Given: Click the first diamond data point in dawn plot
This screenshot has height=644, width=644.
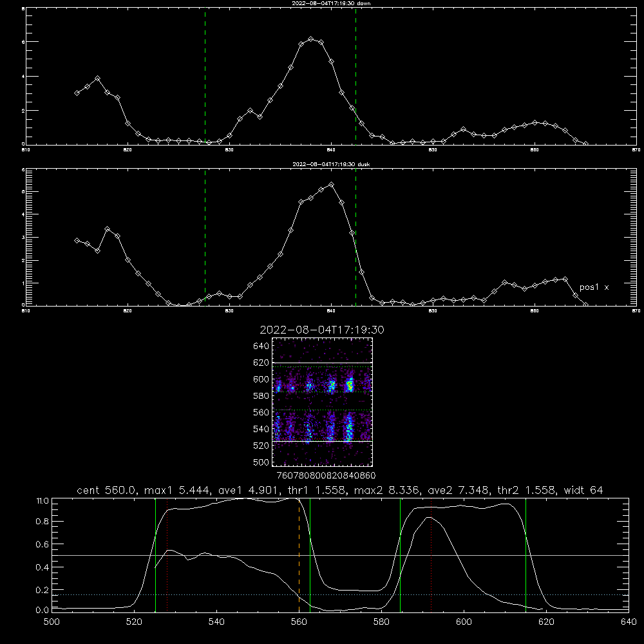Looking at the screenshot, I should (77, 93).
